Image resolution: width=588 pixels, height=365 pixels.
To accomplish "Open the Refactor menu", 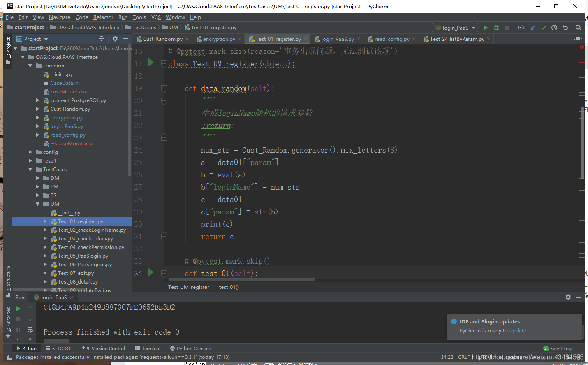I will (103, 17).
